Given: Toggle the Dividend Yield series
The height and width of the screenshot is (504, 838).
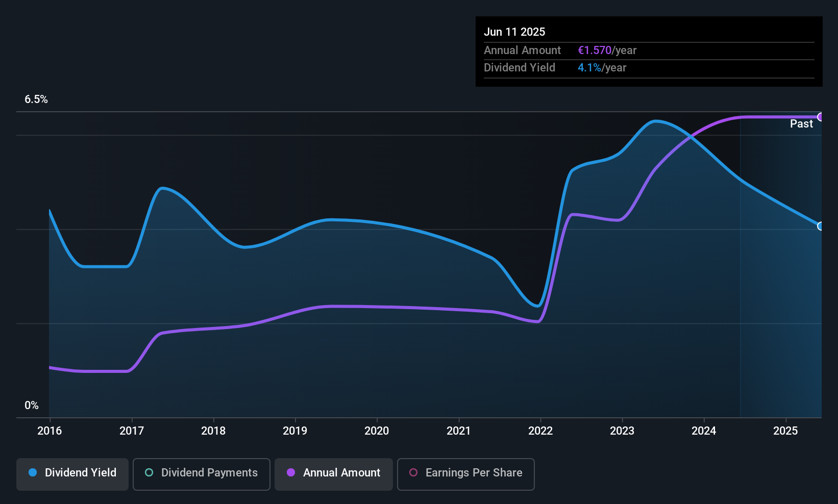Looking at the screenshot, I should (72, 474).
